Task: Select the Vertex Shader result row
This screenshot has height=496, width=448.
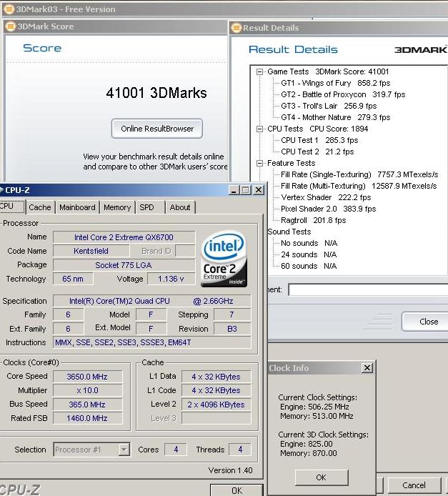Action: coord(326,197)
